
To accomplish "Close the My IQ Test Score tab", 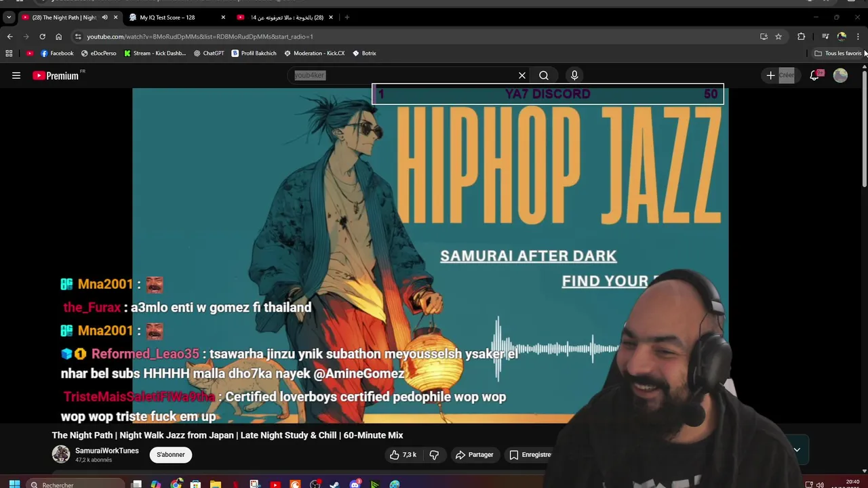I will click(x=223, y=17).
